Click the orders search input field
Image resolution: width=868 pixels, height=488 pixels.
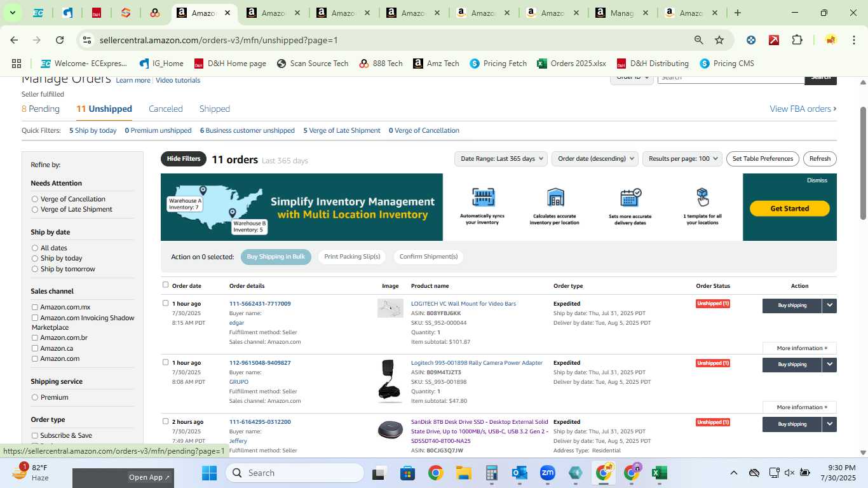coord(731,78)
